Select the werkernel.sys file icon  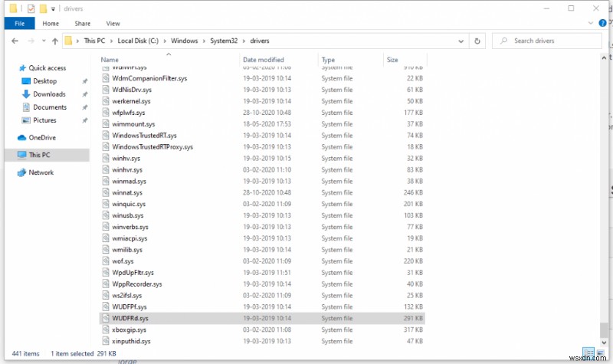[106, 101]
